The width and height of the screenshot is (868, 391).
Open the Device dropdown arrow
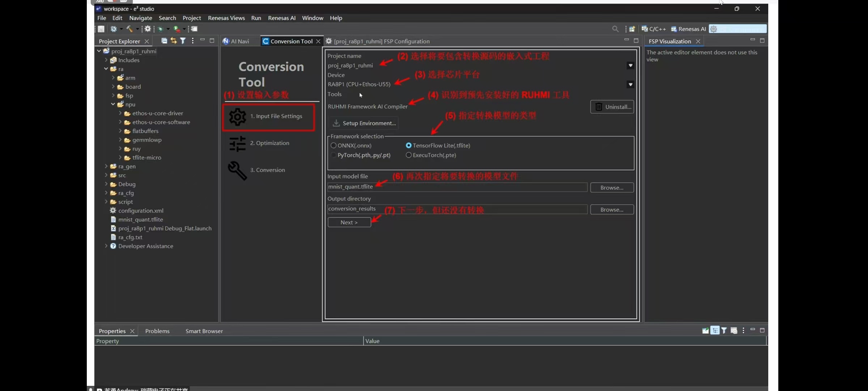coord(630,84)
